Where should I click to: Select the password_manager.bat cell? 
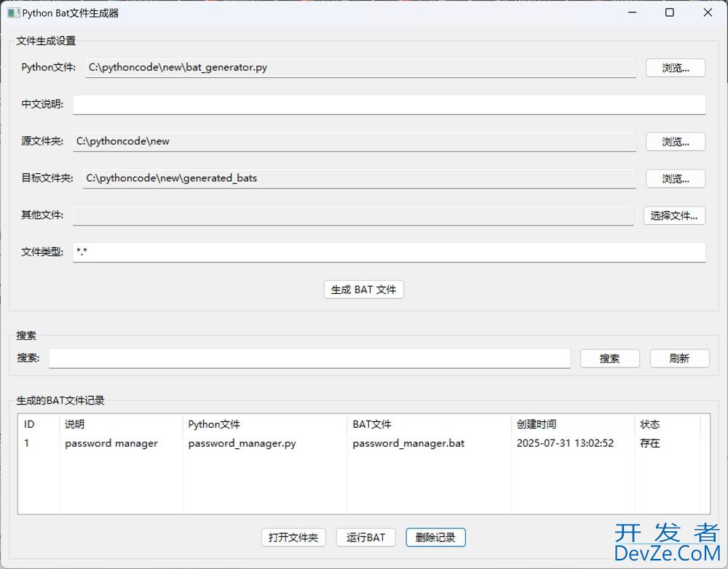[429, 443]
